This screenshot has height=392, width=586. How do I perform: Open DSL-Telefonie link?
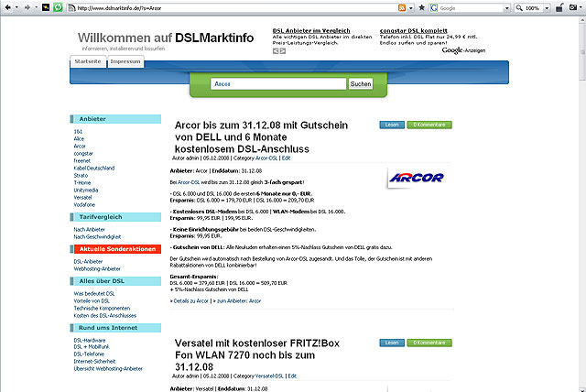pyautogui.click(x=89, y=354)
